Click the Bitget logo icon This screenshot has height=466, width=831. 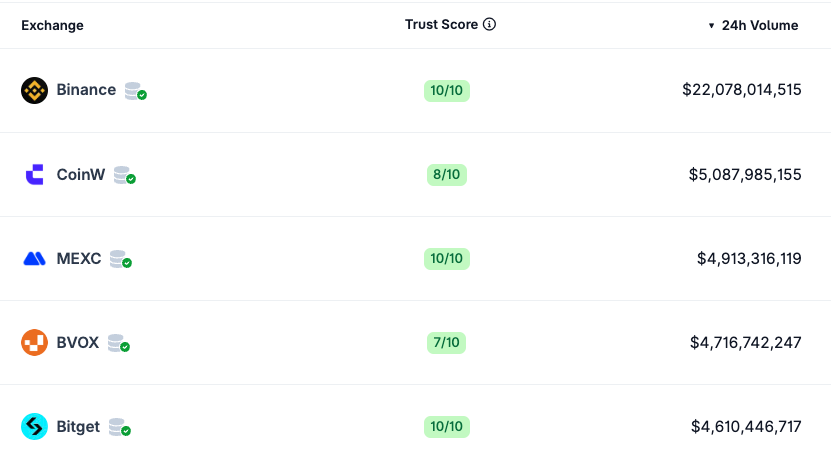tap(34, 427)
